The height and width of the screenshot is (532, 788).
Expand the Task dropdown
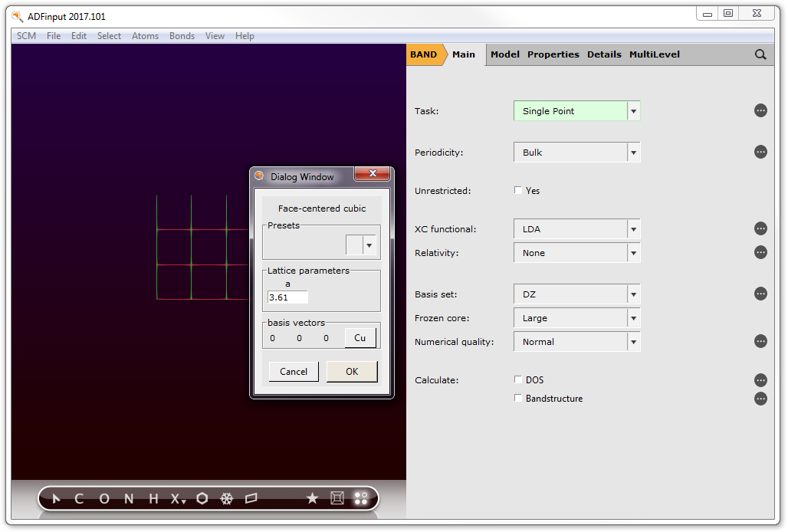[x=633, y=111]
